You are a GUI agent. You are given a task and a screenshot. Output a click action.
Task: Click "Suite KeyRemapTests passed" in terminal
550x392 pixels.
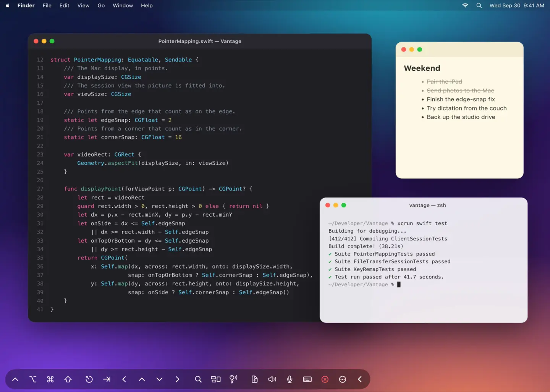click(372, 269)
